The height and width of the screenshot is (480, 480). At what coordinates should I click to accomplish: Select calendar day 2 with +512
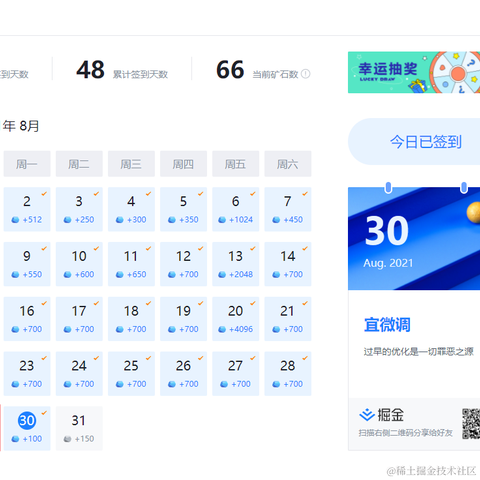pos(27,209)
